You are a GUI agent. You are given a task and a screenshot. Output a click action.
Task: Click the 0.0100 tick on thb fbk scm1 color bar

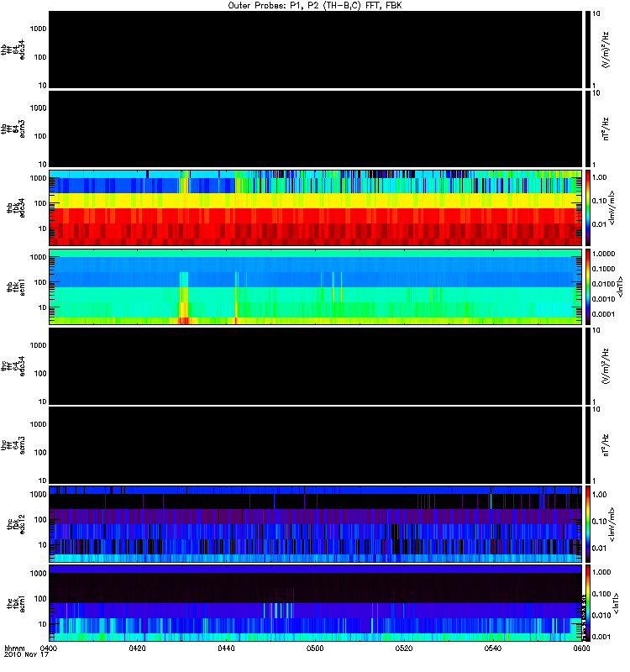(x=603, y=284)
